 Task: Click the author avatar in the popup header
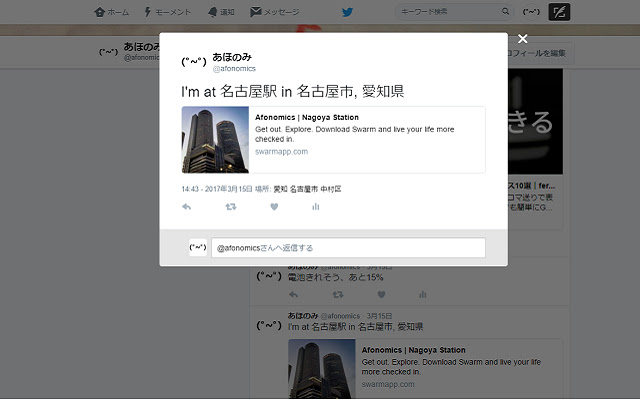(194, 62)
